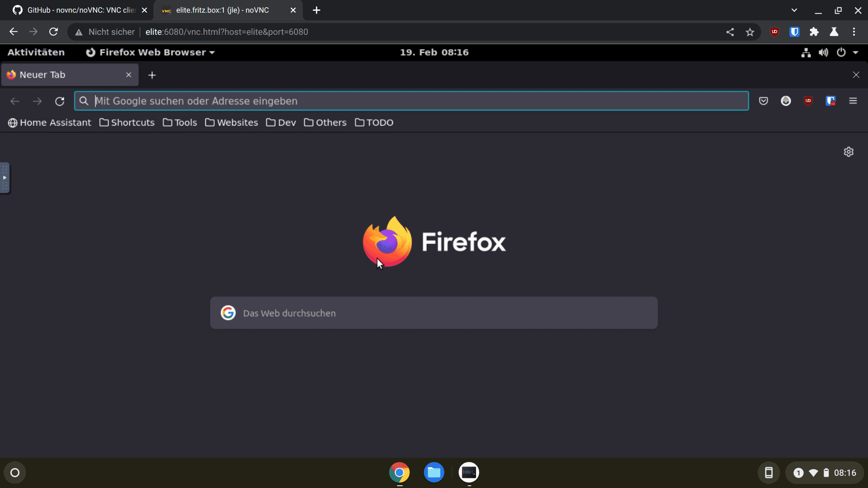Click the Firefox logo on new tab page
Image resolution: width=868 pixels, height=488 pixels.
coord(434,242)
